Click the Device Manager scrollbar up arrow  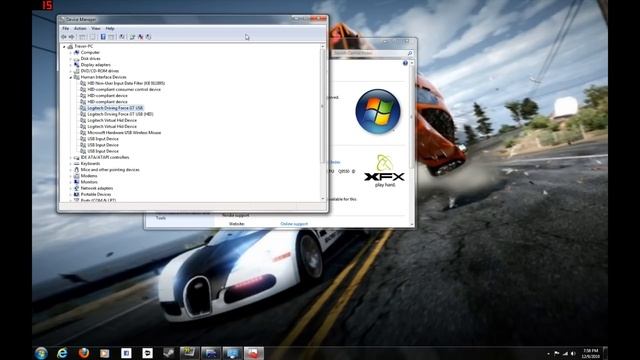pos(323,47)
